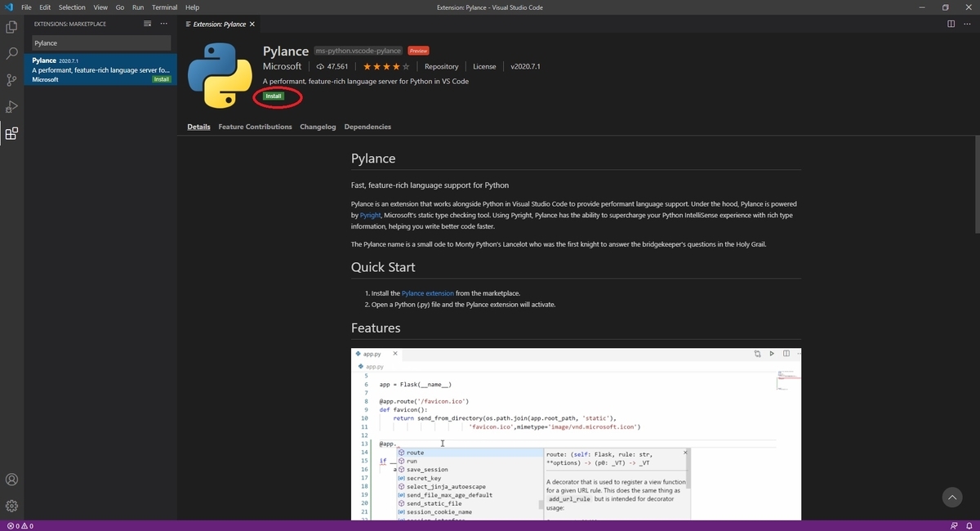Open the Source Control view

[11, 81]
